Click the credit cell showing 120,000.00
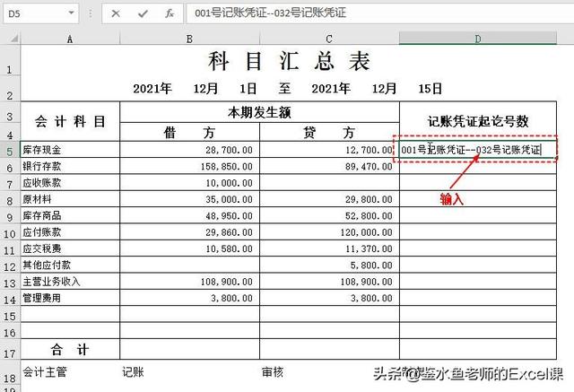Image resolution: width=574 pixels, height=392 pixels. (329, 231)
